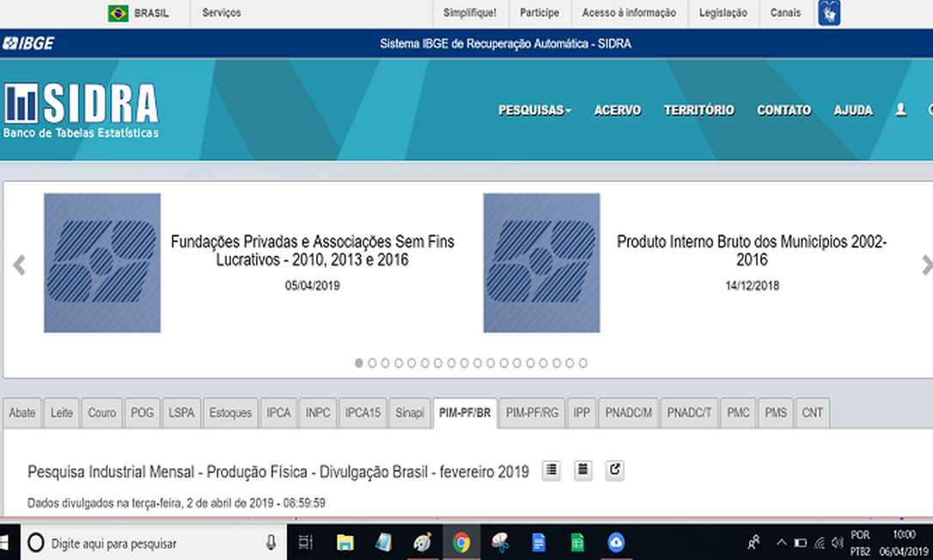Go to next carousel slide arrow
The width and height of the screenshot is (933, 560).
(926, 265)
